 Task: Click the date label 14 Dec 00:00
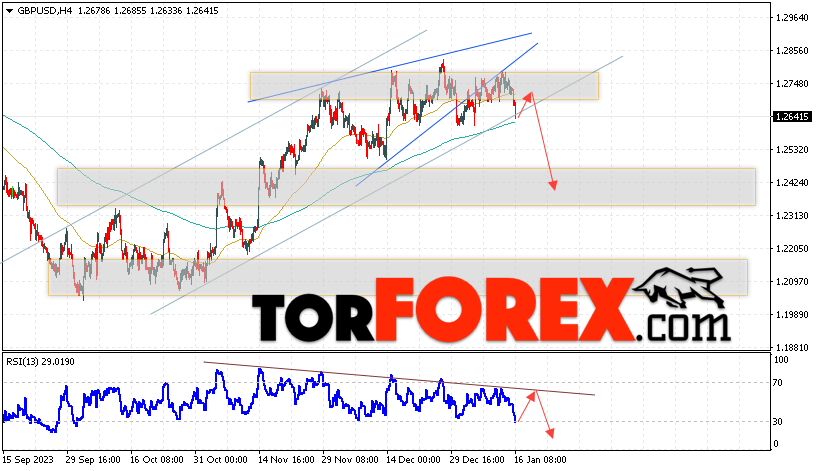[413, 460]
